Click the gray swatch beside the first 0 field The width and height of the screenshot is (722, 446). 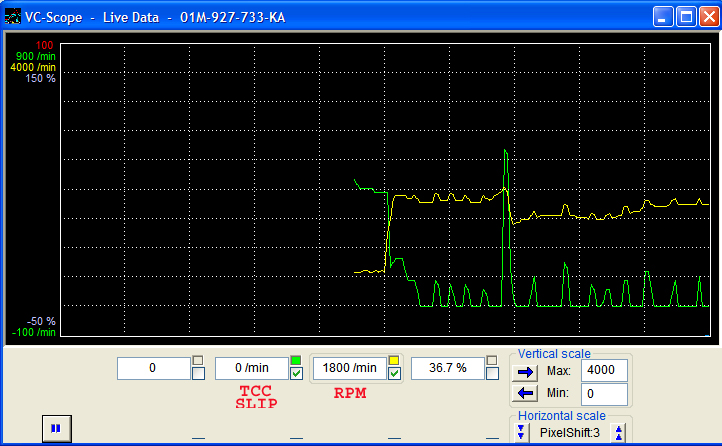click(198, 360)
